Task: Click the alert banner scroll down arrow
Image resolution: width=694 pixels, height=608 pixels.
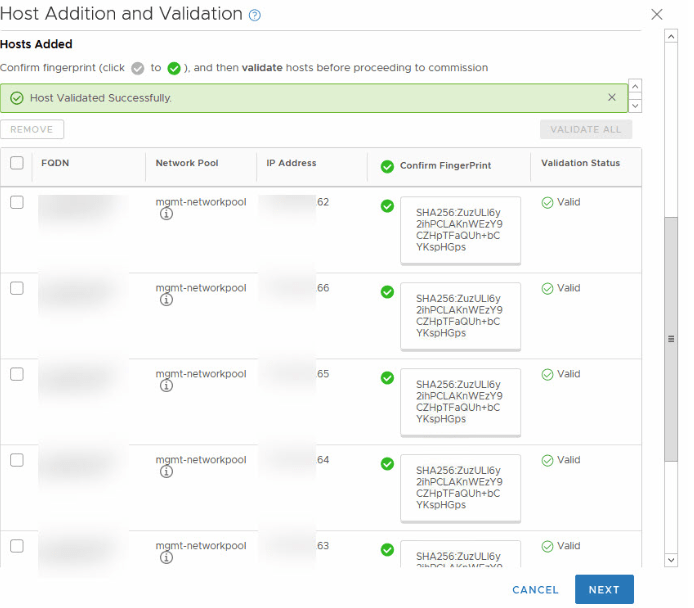Action: [x=635, y=105]
